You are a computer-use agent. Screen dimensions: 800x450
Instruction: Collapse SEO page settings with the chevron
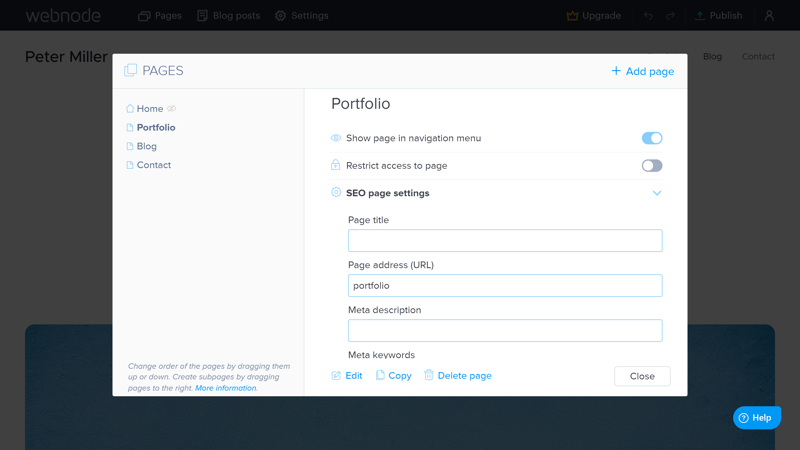(657, 193)
